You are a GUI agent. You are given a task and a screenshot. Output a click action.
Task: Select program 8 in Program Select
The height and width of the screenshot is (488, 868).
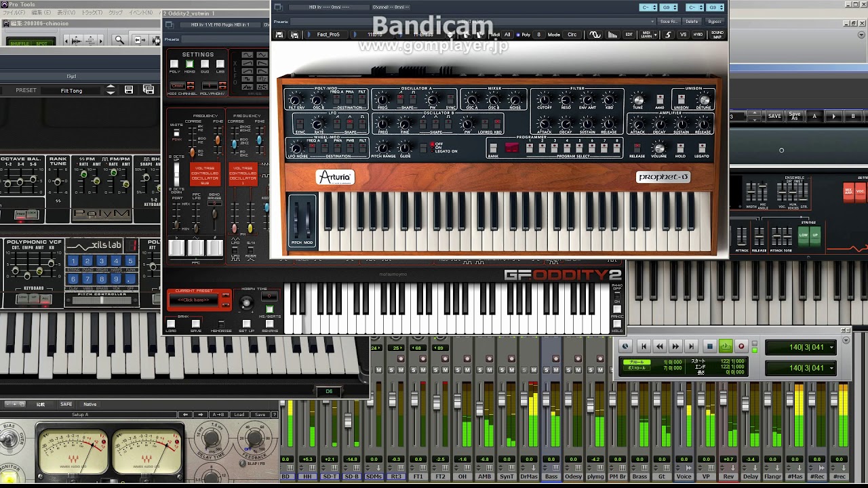616,148
